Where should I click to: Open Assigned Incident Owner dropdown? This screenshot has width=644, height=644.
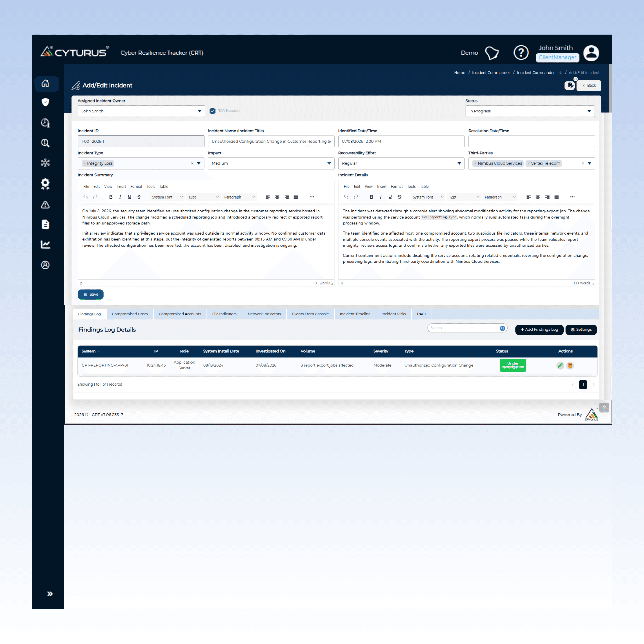141,111
